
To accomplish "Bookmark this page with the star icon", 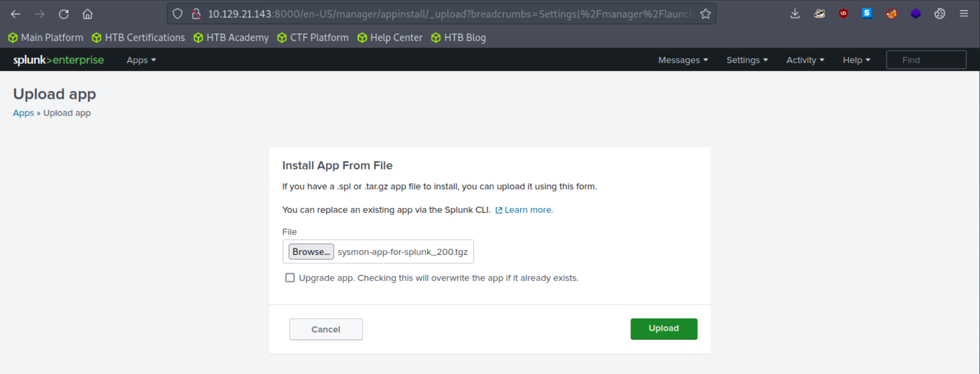I will (705, 14).
